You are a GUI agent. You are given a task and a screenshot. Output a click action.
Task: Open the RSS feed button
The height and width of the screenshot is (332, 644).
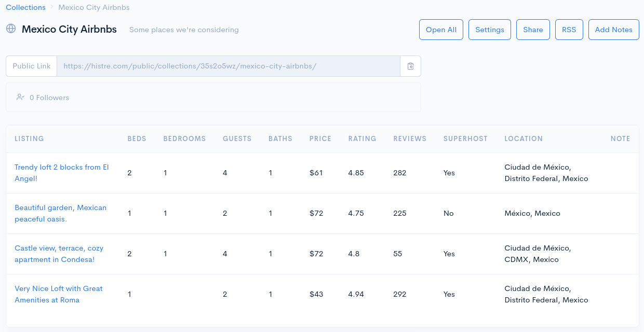pyautogui.click(x=569, y=30)
